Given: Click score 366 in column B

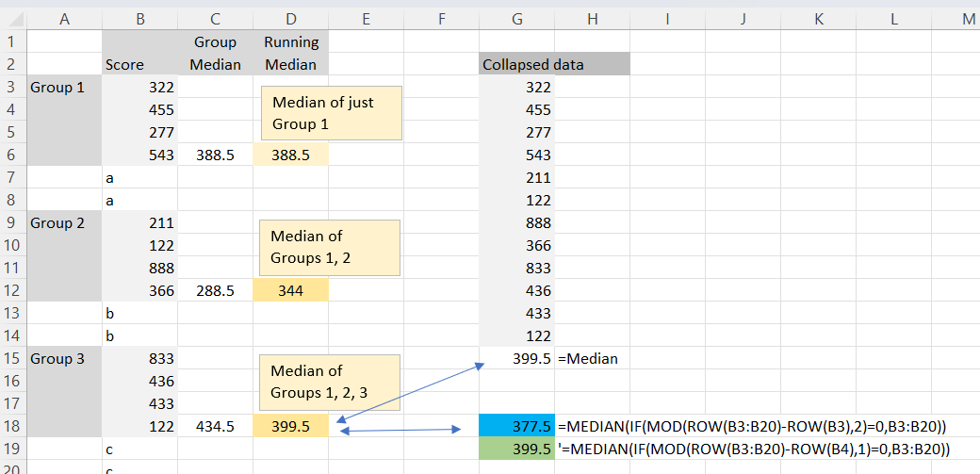Looking at the screenshot, I should coord(140,291).
